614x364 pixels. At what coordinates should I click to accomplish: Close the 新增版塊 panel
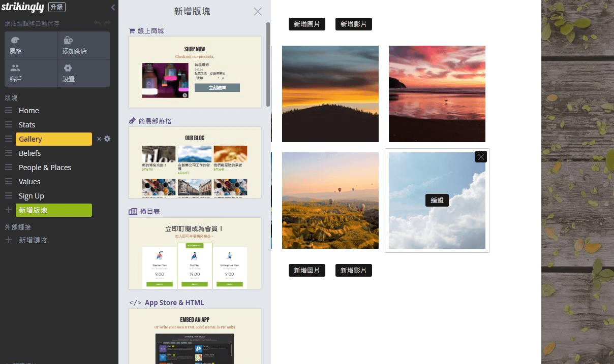click(x=258, y=12)
